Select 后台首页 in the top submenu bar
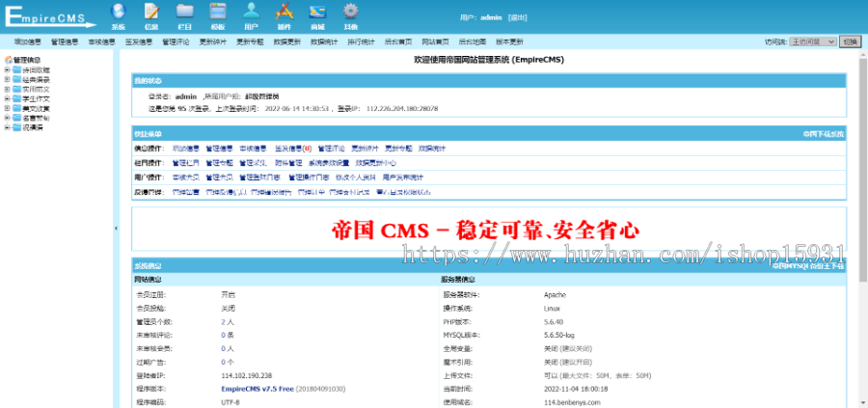Screen dimensions: 868x408 [x=398, y=41]
